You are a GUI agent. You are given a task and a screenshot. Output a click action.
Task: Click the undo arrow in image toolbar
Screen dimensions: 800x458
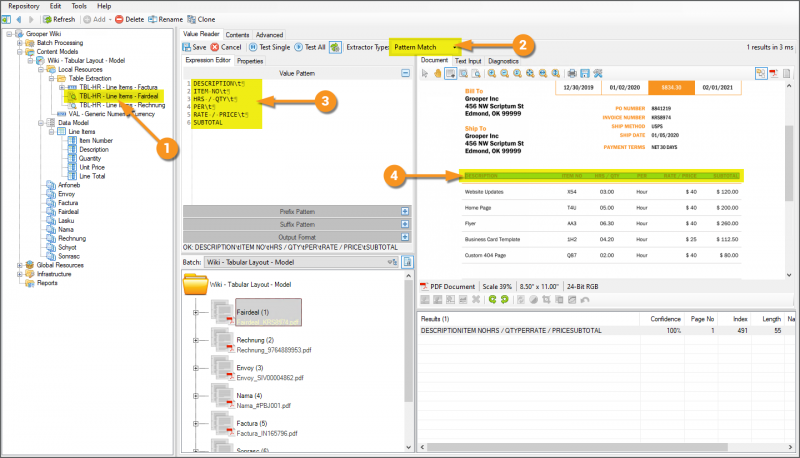585,299
